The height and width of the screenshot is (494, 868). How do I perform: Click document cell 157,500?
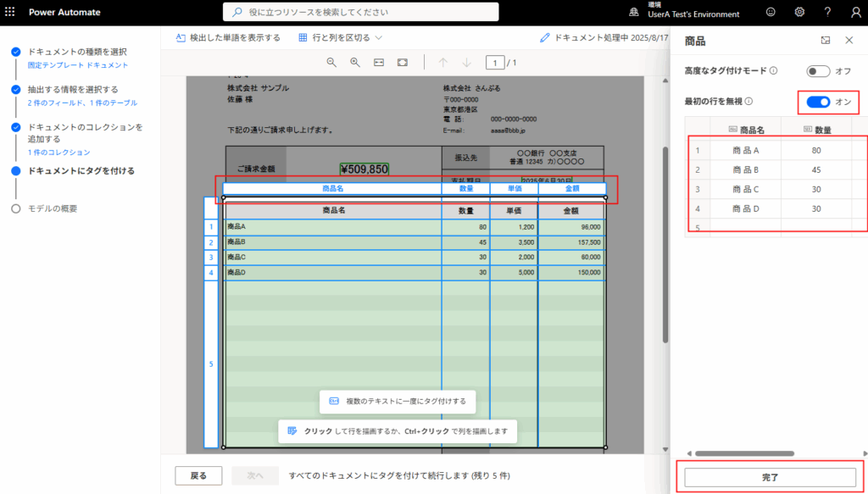[587, 242]
